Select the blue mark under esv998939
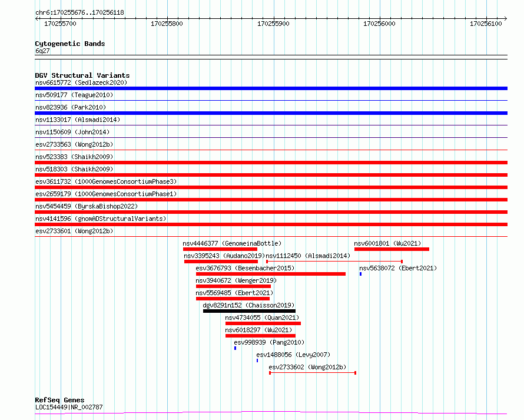This screenshot has width=524, height=420. [x=236, y=348]
